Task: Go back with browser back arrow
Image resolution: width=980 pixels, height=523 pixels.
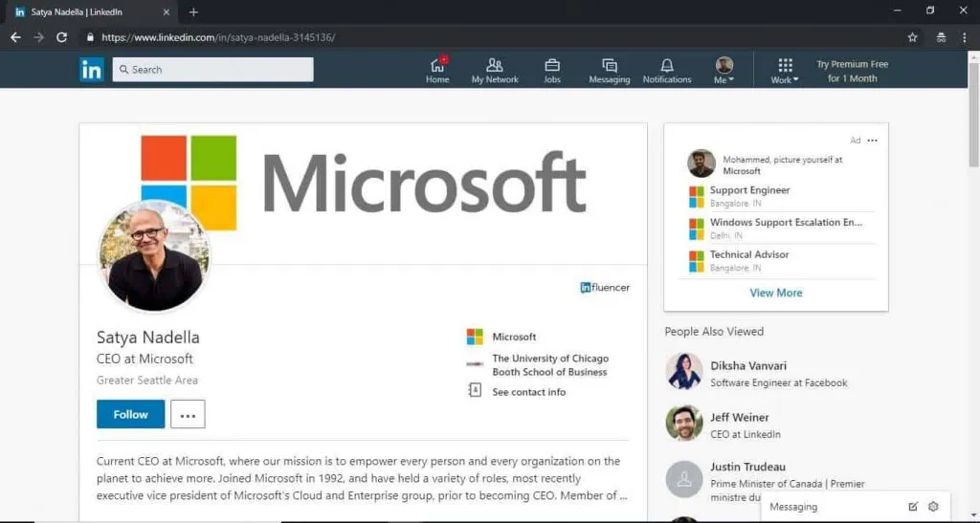Action: click(15, 37)
